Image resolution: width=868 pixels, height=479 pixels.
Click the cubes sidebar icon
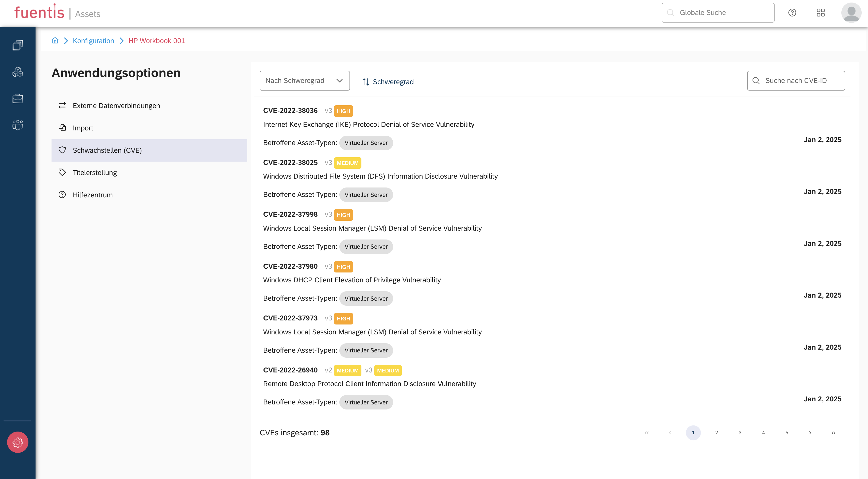[18, 72]
